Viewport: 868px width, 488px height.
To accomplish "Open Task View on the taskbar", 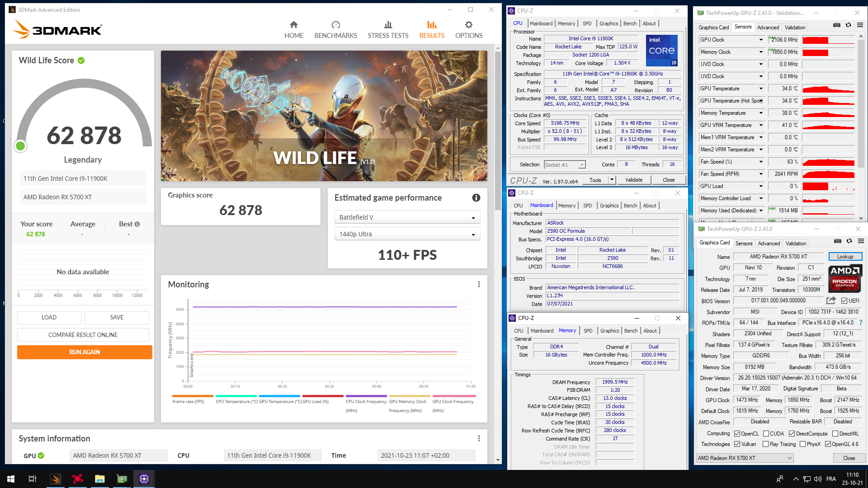I will pyautogui.click(x=33, y=479).
